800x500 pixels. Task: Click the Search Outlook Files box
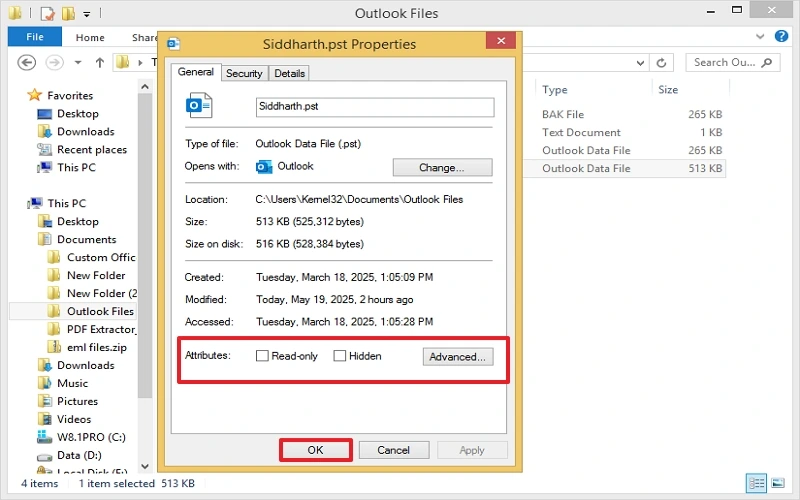[732, 62]
